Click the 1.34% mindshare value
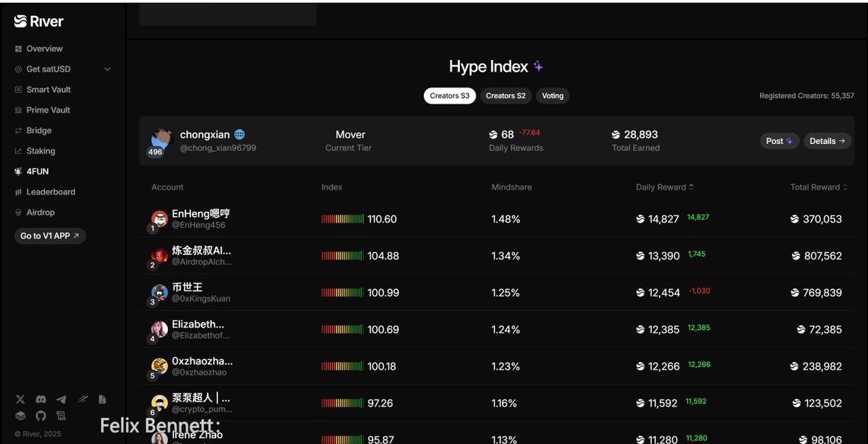Screen dimensions: 868x444 [x=506, y=256]
